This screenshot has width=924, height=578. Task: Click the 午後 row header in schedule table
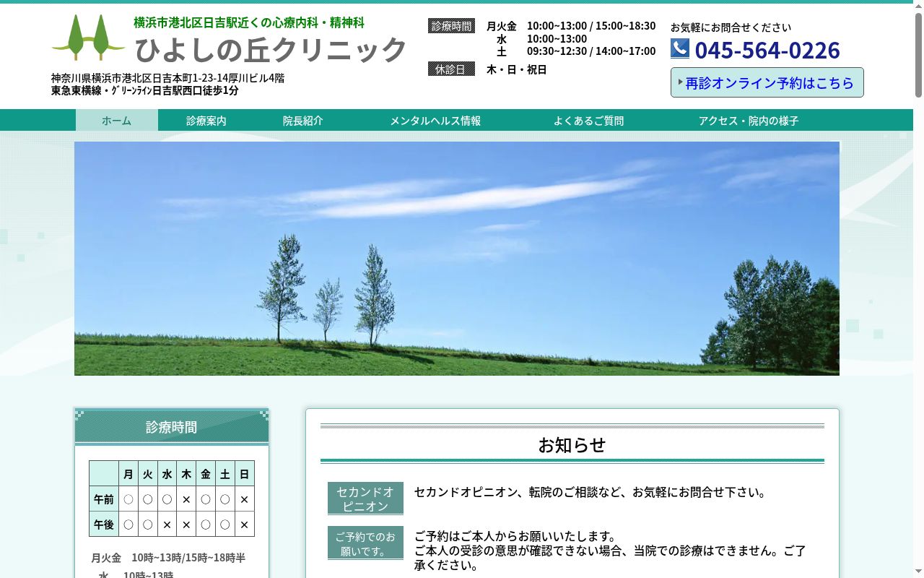(104, 525)
